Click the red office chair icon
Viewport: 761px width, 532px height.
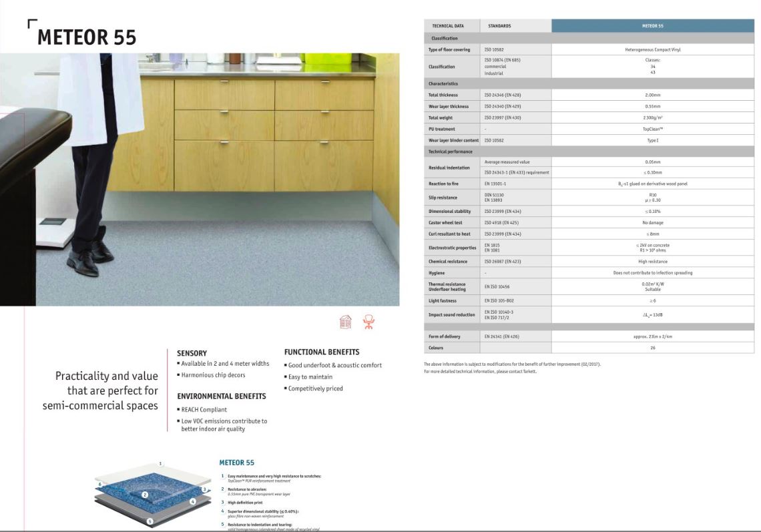(x=369, y=322)
